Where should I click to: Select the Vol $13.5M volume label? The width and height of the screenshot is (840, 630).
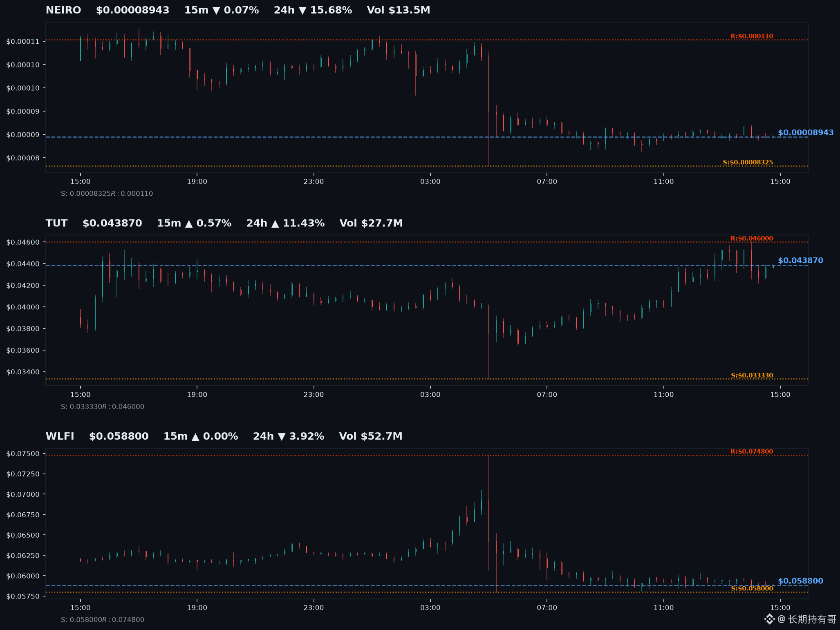[x=399, y=10]
